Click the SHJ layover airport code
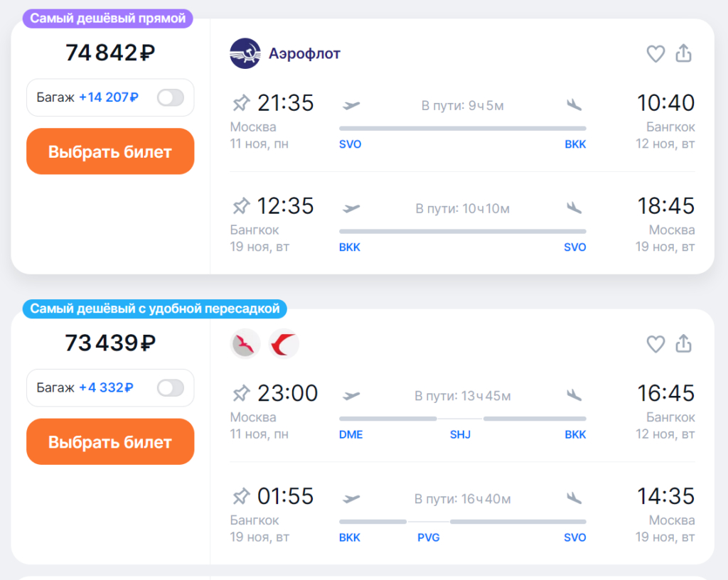This screenshot has height=580, width=728. [x=460, y=435]
